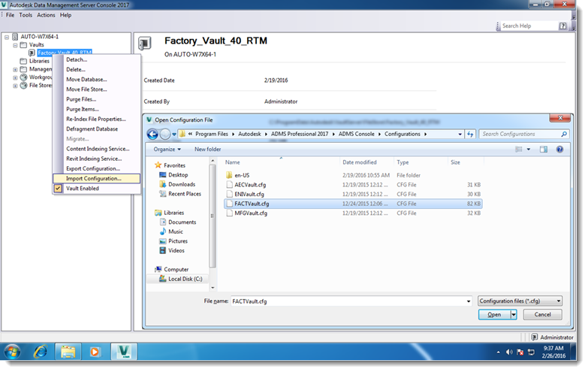Click the Open button dropdown arrow
This screenshot has height=372, width=588.
(514, 315)
